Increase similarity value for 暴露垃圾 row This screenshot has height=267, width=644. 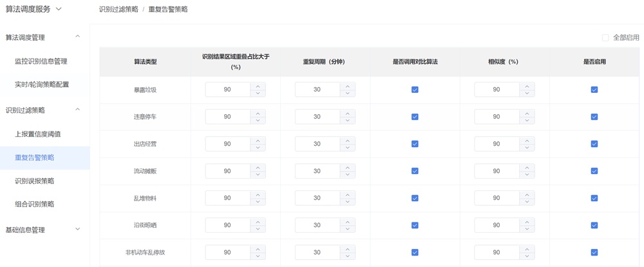(527, 86)
